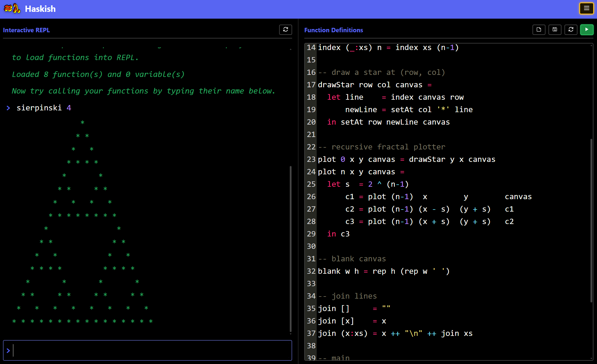The width and height of the screenshot is (597, 364).
Task: Click line 14 index definition
Action: [x=388, y=48]
